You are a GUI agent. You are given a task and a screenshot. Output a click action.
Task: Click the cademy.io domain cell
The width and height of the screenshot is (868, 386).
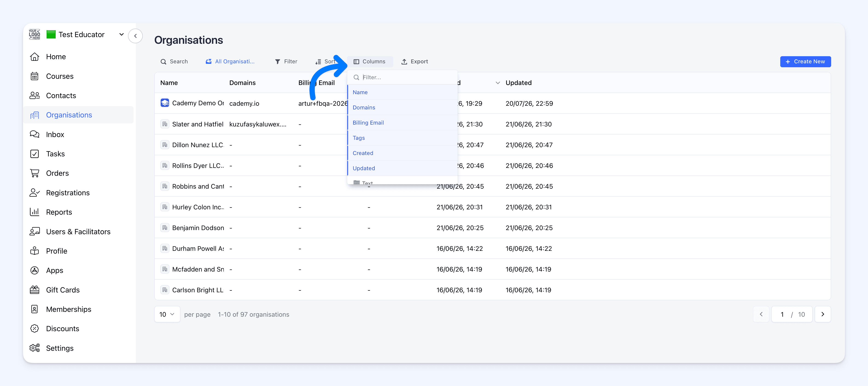click(244, 103)
